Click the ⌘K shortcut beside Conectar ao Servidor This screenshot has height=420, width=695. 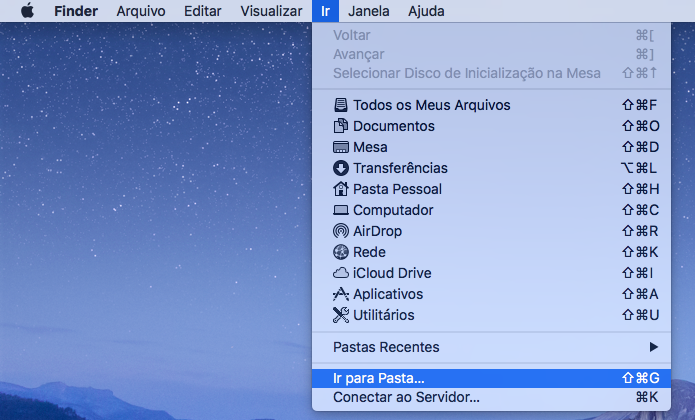pos(647,397)
